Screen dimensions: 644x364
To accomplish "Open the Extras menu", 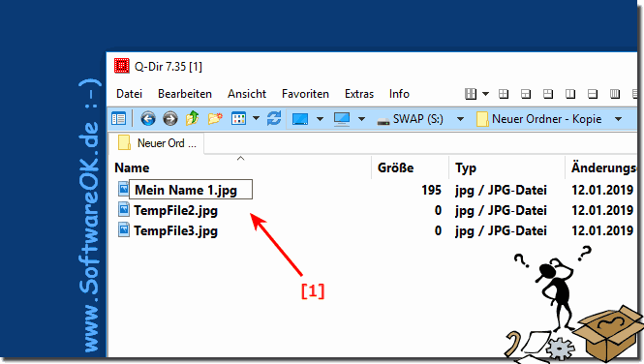I will coord(359,94).
